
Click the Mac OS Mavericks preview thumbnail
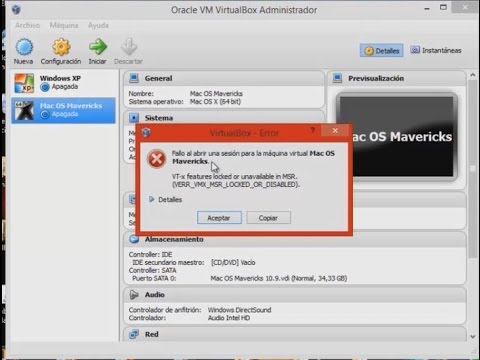[397, 137]
